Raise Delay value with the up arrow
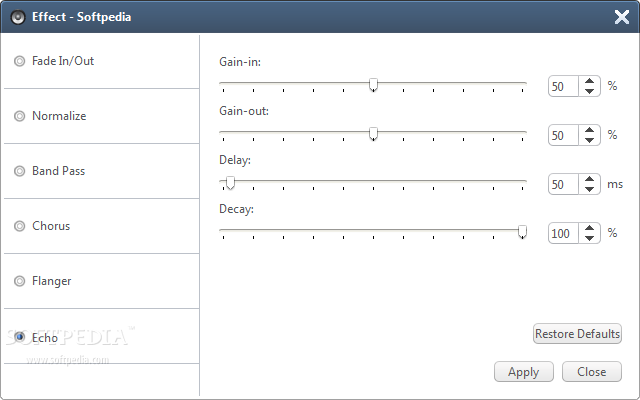The height and width of the screenshot is (400, 640). 589,179
